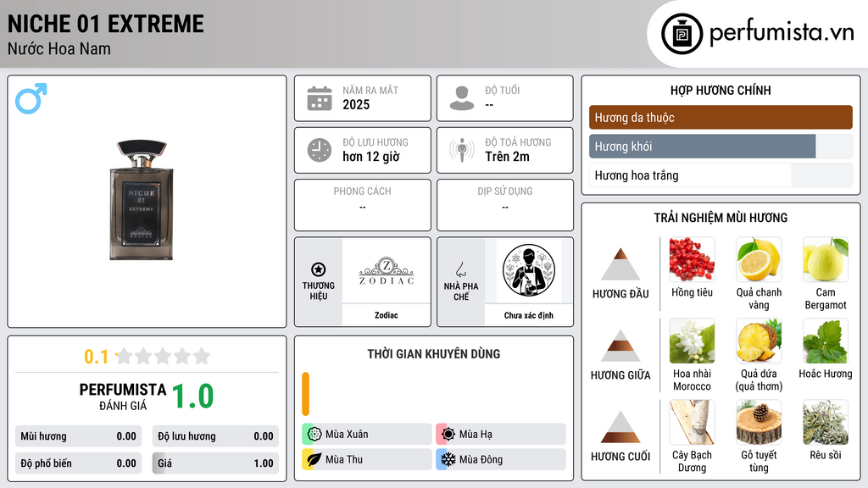
Task: Select the Hồng tiêu pink pepper image
Action: click(x=692, y=259)
